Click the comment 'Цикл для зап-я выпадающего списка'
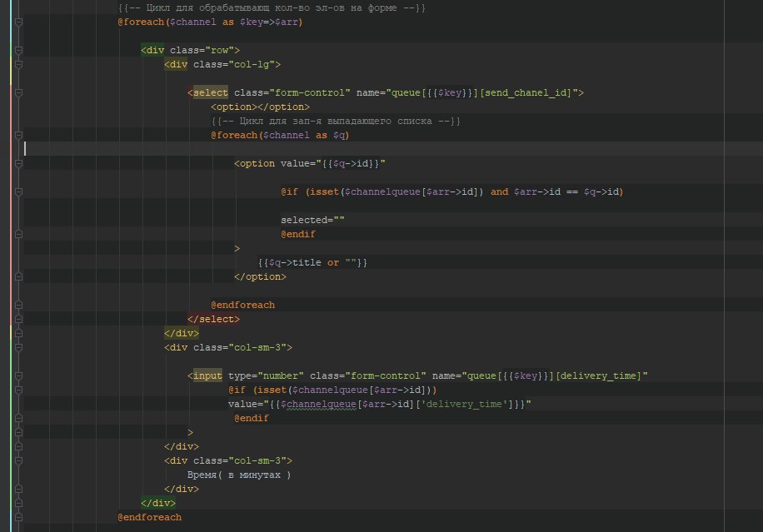Viewport: 763px width, 532px height. [336, 121]
